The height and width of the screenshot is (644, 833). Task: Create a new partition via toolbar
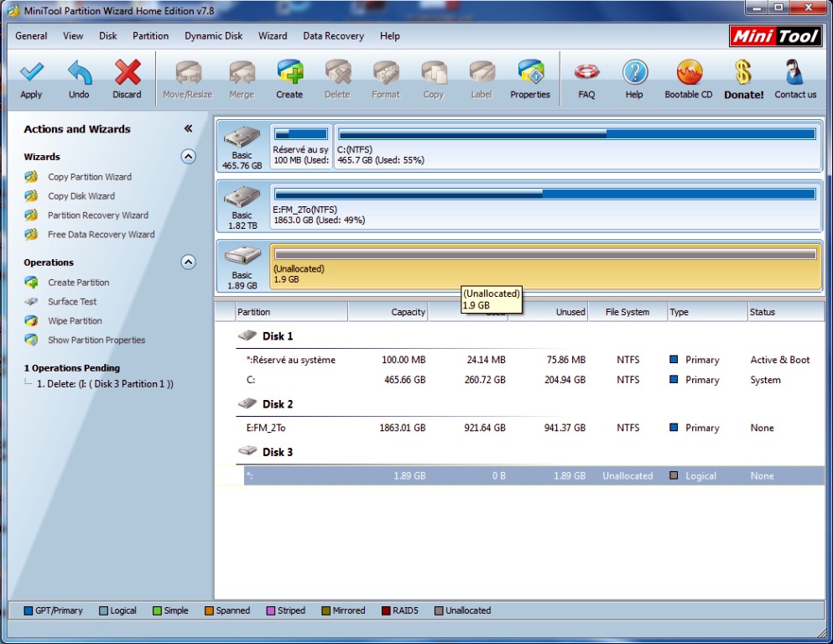click(289, 73)
